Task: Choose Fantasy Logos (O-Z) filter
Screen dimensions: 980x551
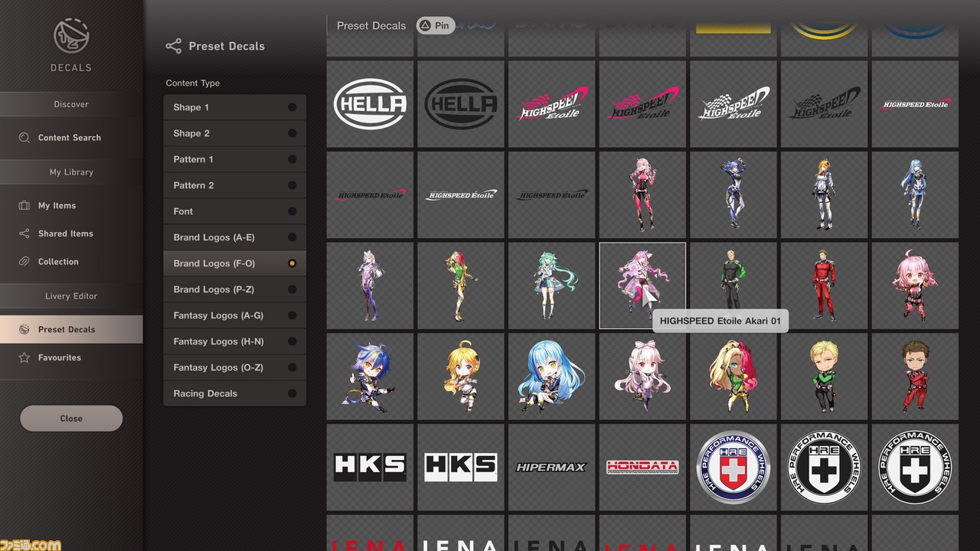Action: click(234, 368)
